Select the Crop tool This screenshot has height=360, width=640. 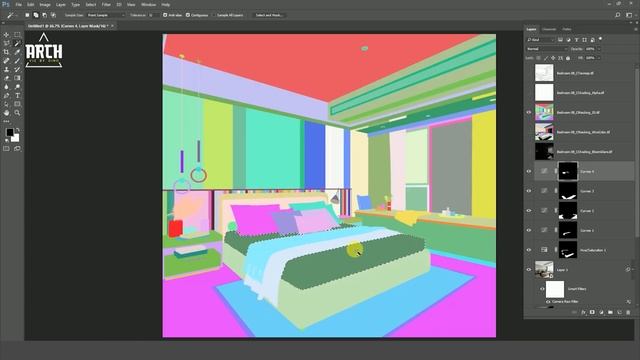pos(6,52)
